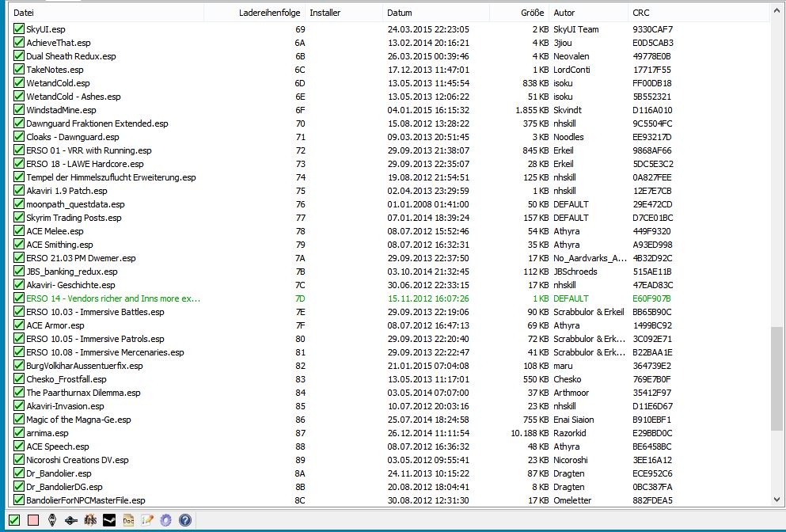
Task: Open the Doc Browser icon
Action: (x=127, y=520)
